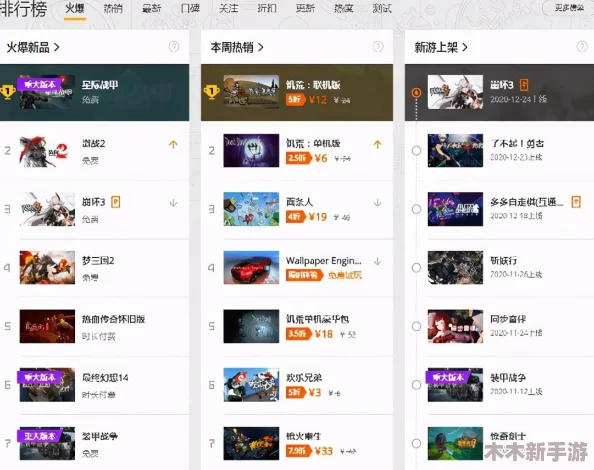The height and width of the screenshot is (470, 594).
Task: Select the 关注 ranking tab
Action: [x=228, y=8]
